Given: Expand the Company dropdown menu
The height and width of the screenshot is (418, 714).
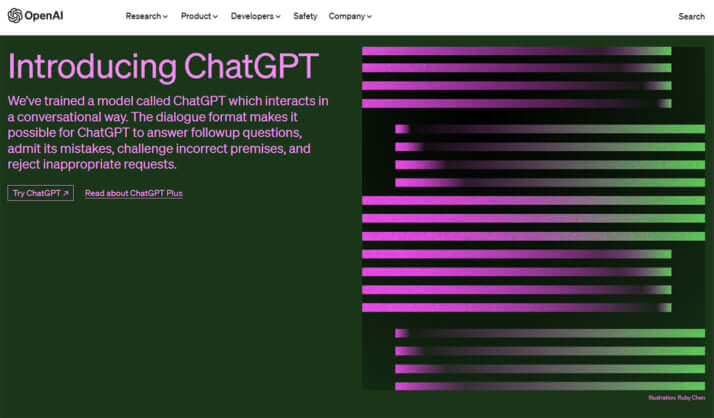Looking at the screenshot, I should tap(350, 16).
